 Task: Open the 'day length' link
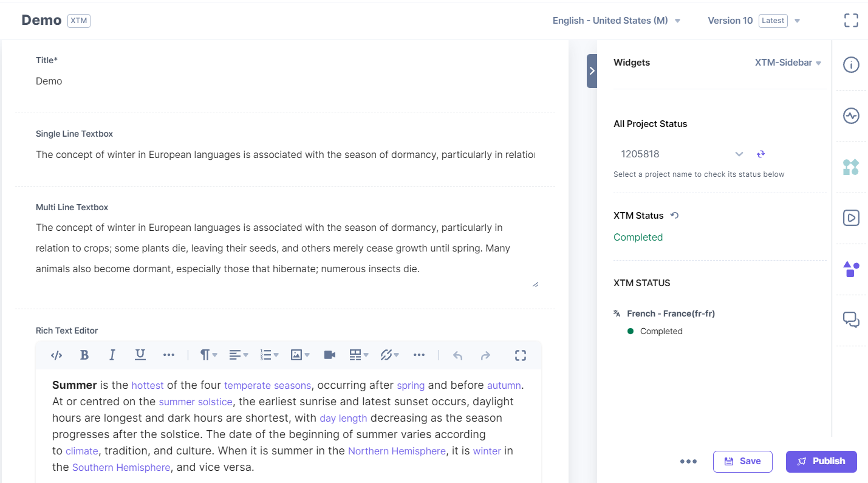(x=343, y=418)
